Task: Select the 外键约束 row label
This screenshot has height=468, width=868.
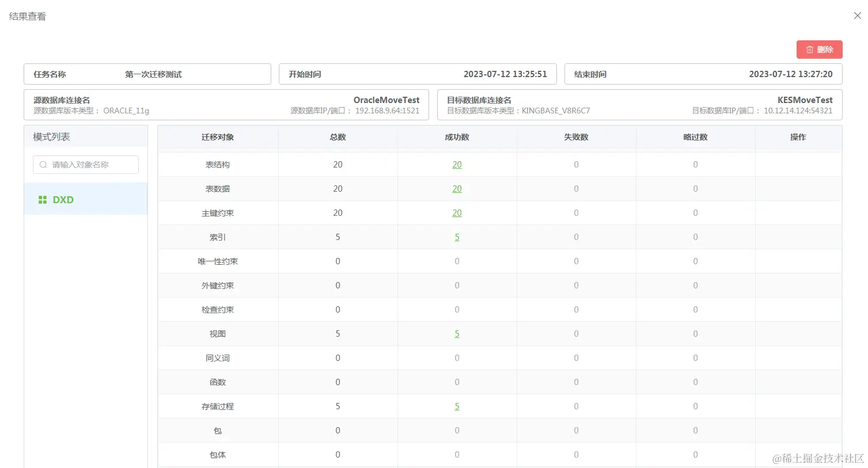Action: 218,286
